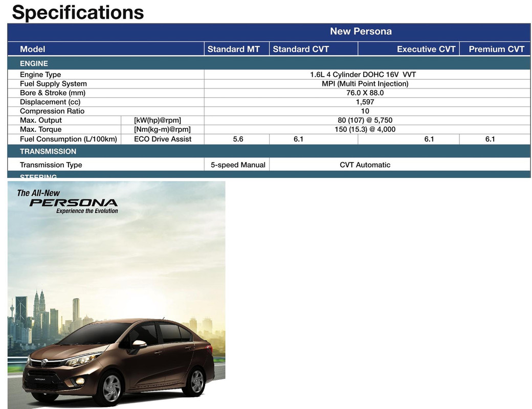Select MPI (Multi Point Injection) value
The image size is (532, 409).
coord(365,84)
